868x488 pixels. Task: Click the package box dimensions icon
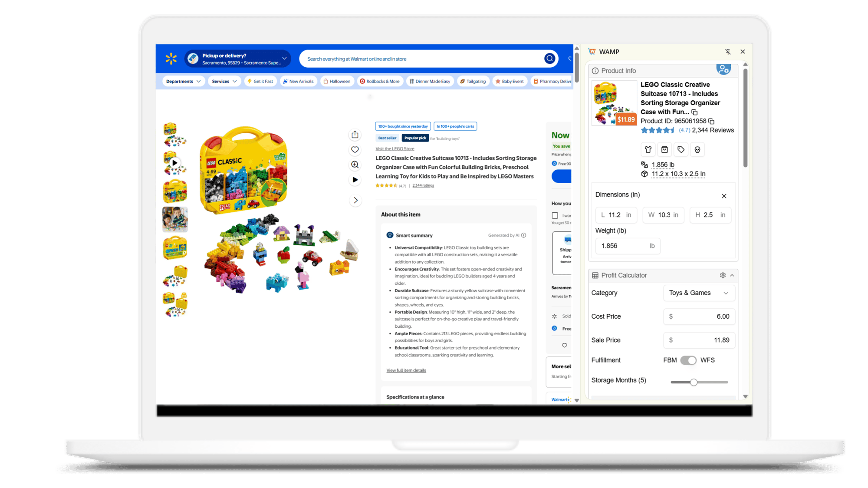[644, 174]
